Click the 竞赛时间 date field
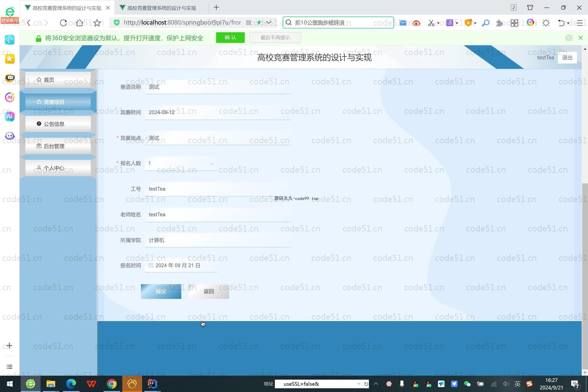Screen dimensions: 588x392 (217, 112)
